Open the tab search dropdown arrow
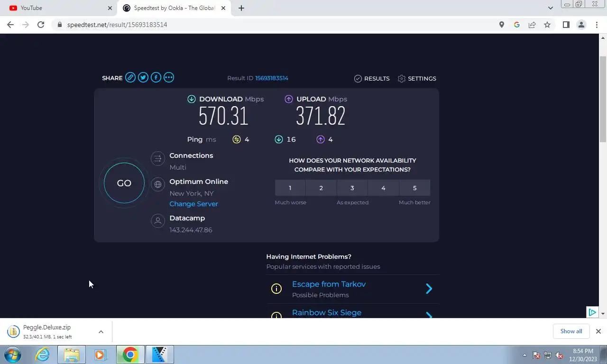 click(551, 8)
